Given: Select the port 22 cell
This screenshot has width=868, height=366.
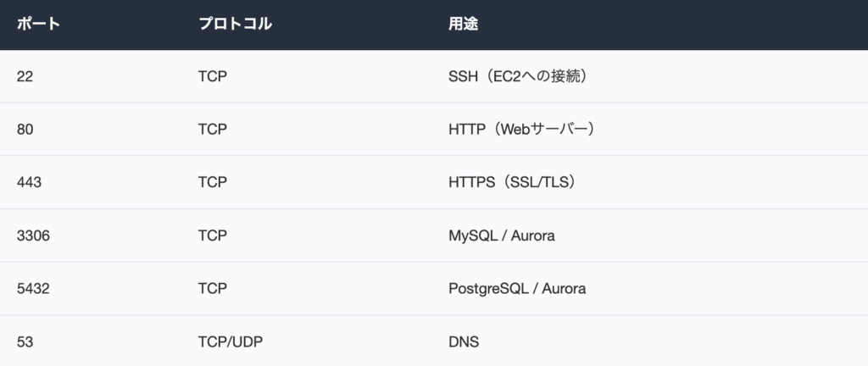Looking at the screenshot, I should click(x=25, y=76).
